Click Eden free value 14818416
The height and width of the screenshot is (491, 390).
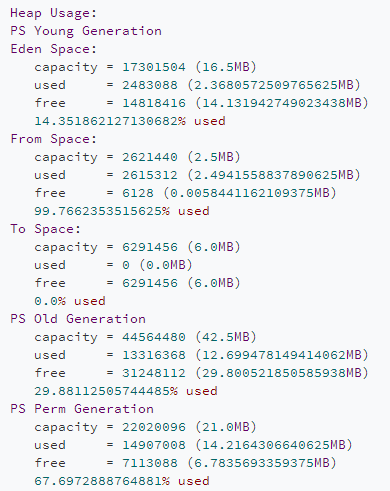coord(154,103)
